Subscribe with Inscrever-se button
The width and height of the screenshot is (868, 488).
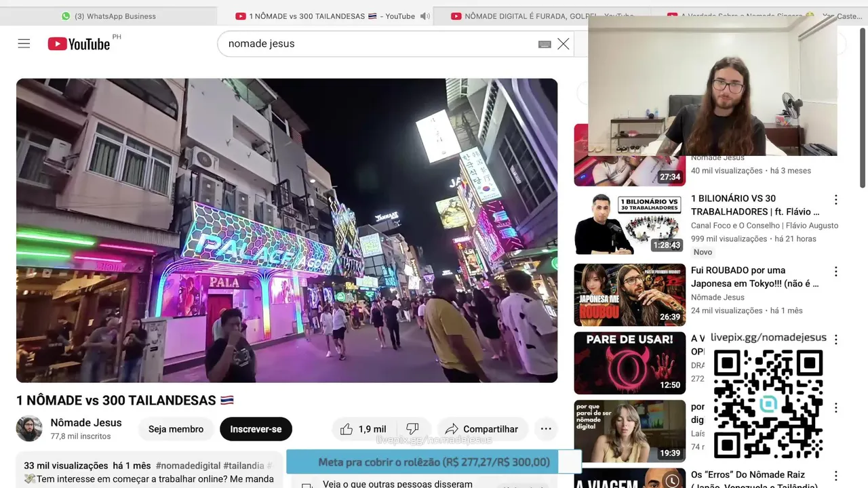coord(256,429)
